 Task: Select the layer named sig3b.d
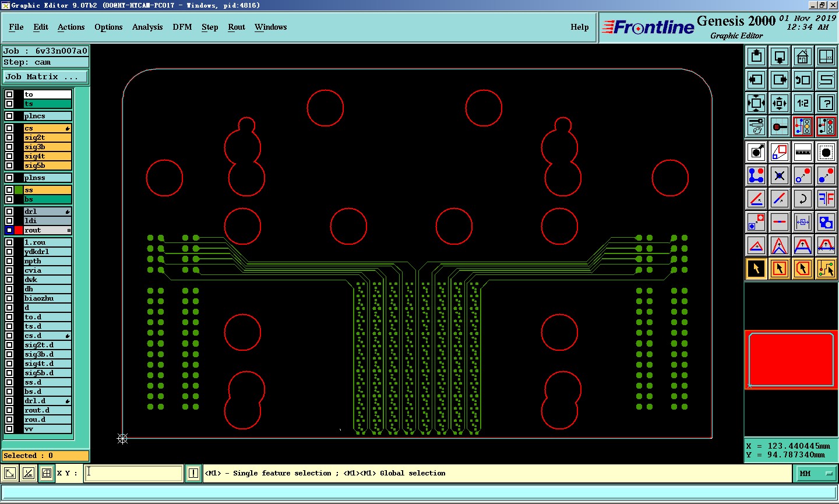coord(48,354)
